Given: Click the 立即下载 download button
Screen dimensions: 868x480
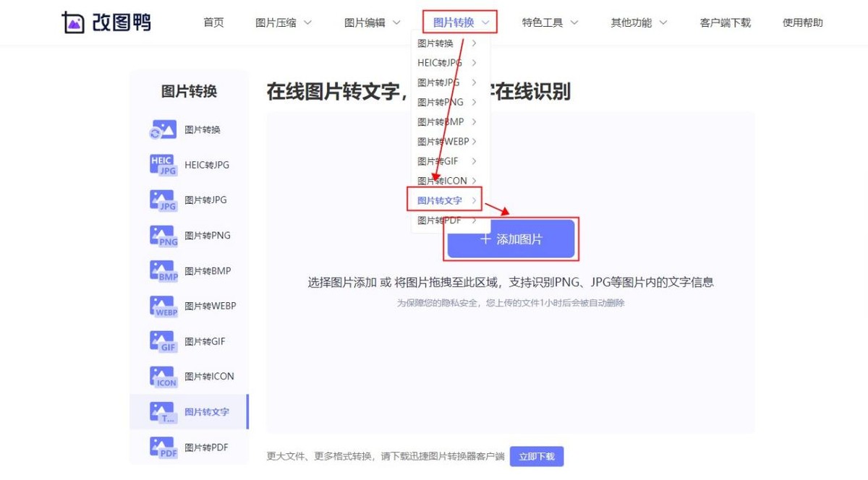Looking at the screenshot, I should point(537,456).
